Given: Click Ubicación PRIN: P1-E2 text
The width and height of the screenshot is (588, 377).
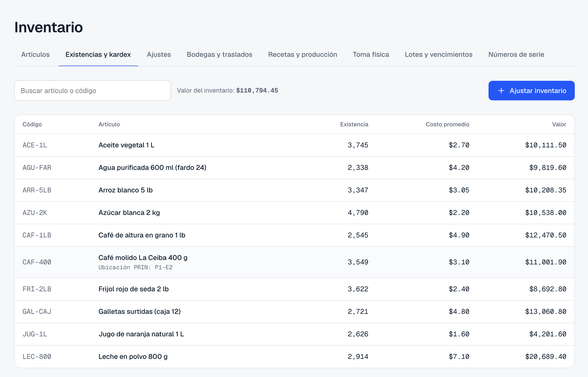Looking at the screenshot, I should pyautogui.click(x=135, y=267).
